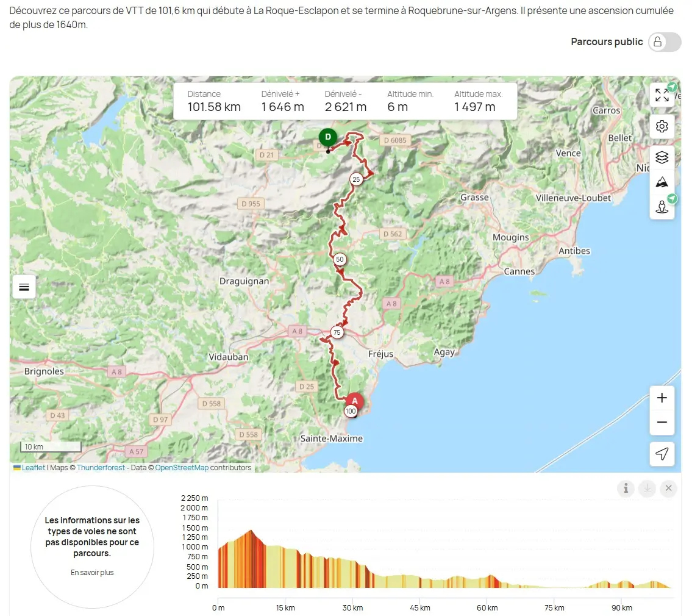692x616 pixels.
Task: Download the elevation profile data
Action: pos(647,488)
